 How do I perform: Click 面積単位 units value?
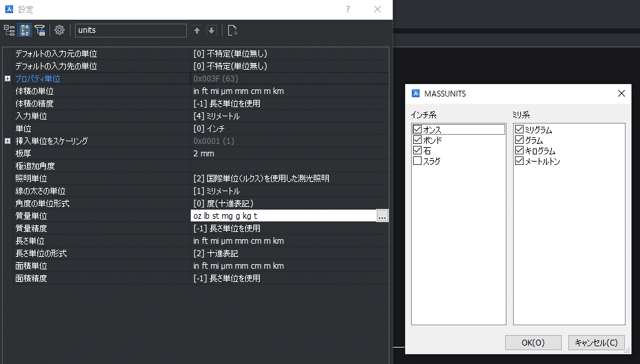coord(238,265)
